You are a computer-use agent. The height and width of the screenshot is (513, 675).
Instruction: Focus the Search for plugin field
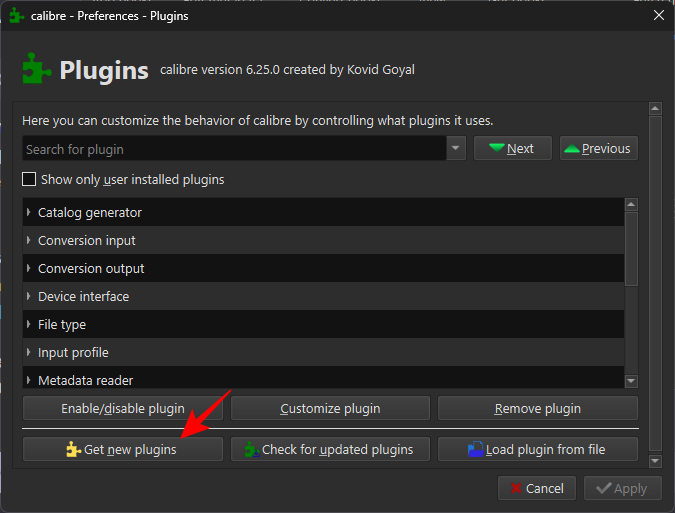[x=234, y=149]
